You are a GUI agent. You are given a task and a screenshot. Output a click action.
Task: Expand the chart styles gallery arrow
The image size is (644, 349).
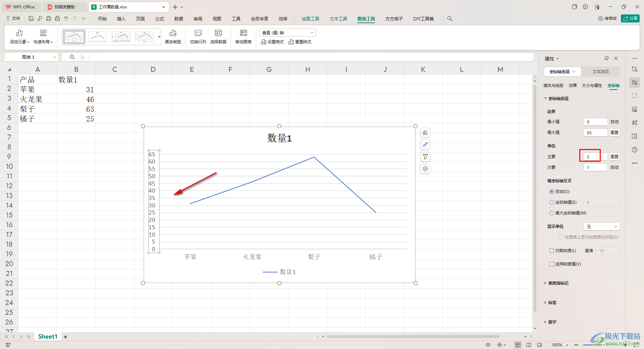(x=159, y=37)
